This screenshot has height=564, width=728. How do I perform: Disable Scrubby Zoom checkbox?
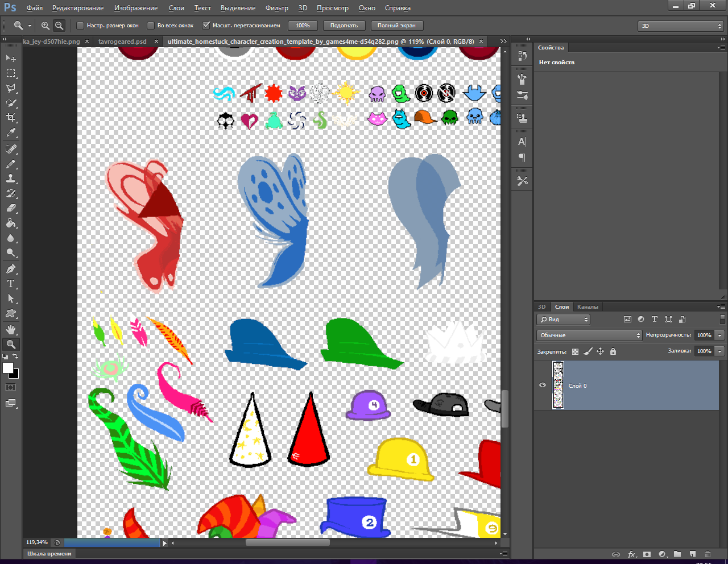pyautogui.click(x=206, y=26)
